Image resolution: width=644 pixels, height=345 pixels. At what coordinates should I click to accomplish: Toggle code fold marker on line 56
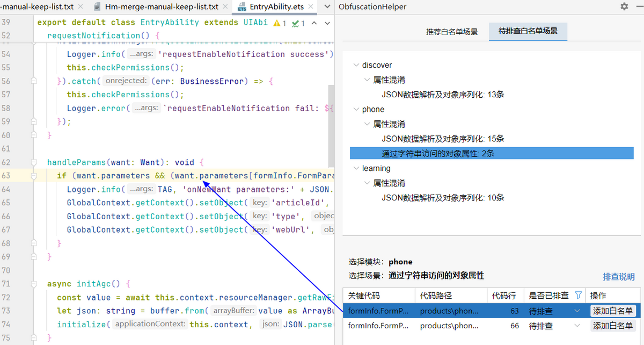[34, 81]
